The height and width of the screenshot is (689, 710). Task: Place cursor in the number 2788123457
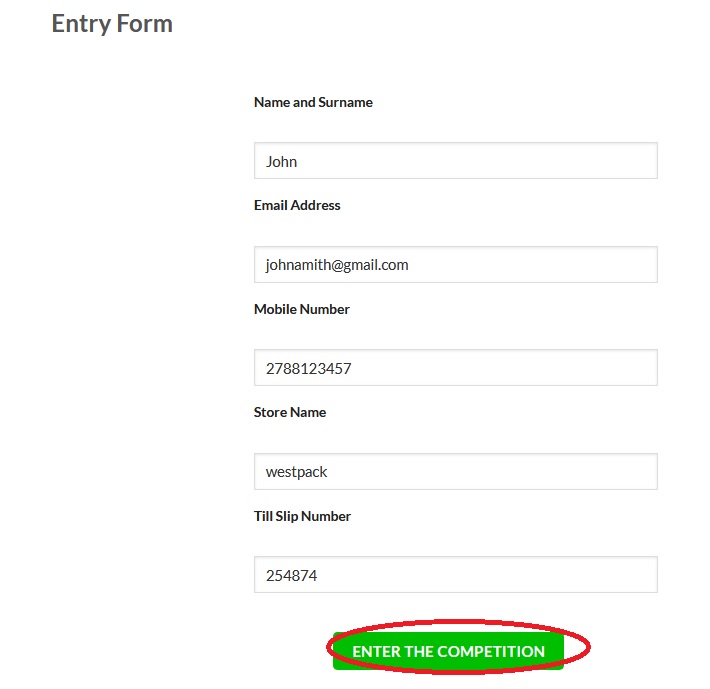click(x=309, y=368)
